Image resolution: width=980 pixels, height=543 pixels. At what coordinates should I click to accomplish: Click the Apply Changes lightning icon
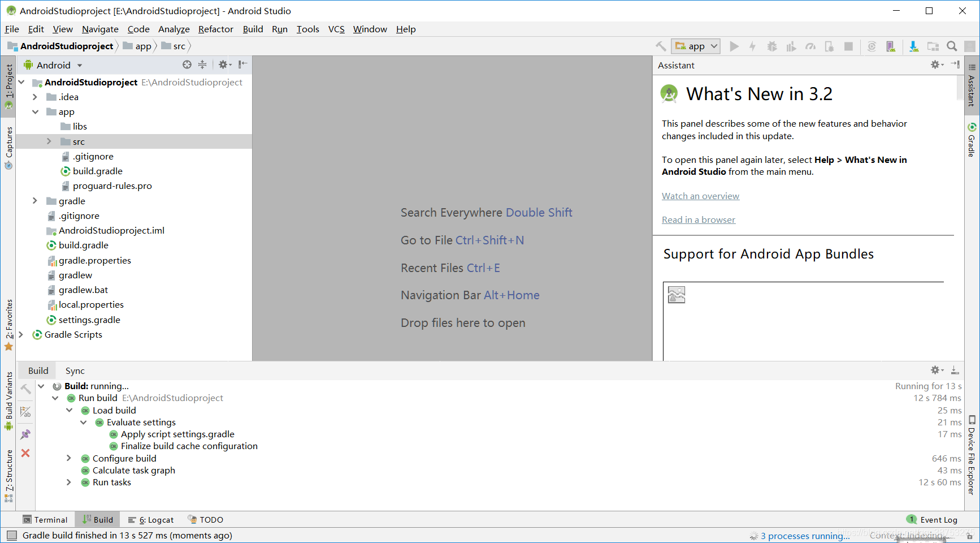[753, 46]
